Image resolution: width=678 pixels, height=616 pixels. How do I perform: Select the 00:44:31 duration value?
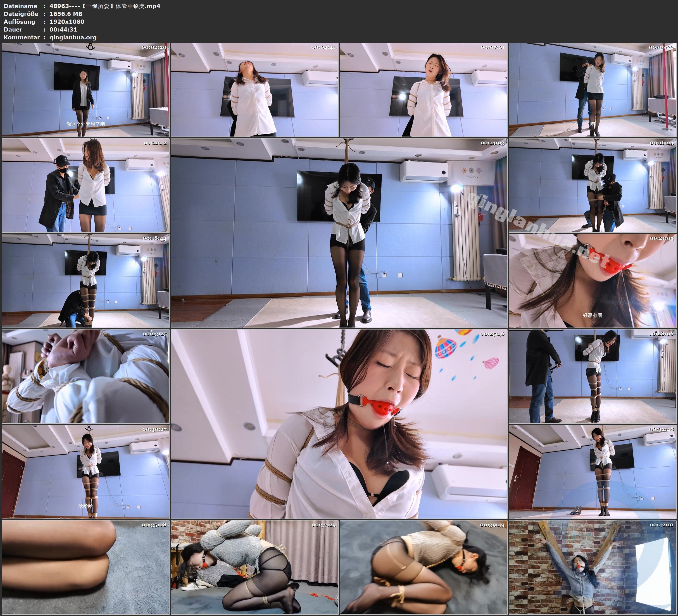63,29
